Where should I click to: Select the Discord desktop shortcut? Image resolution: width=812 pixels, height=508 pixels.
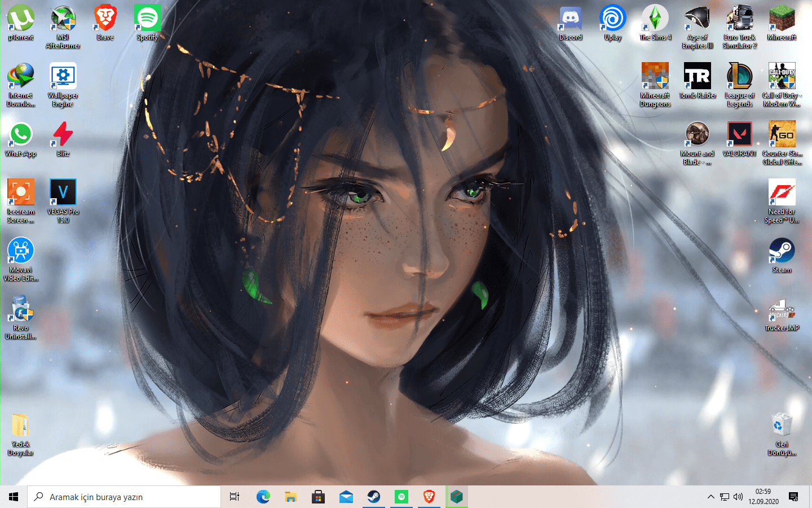(571, 23)
